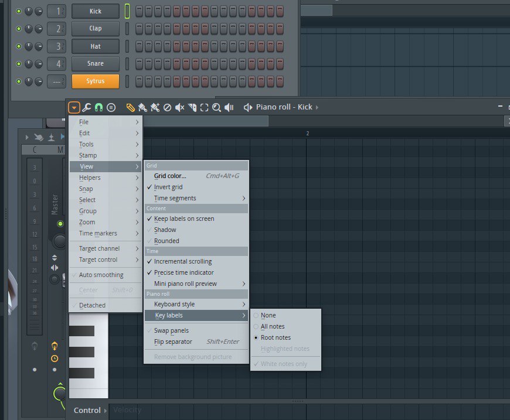The image size is (510, 420).
Task: Select Root notes key labels option
Action: [x=285, y=337]
